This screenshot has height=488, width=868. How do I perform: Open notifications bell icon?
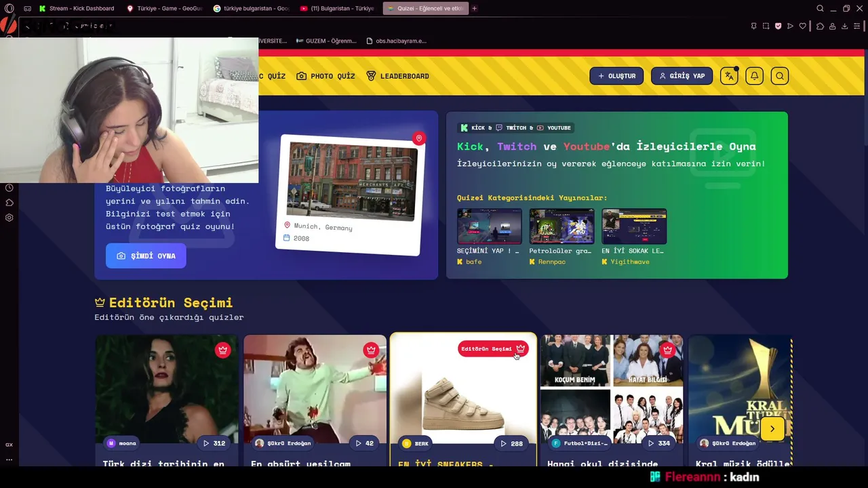pos(754,76)
